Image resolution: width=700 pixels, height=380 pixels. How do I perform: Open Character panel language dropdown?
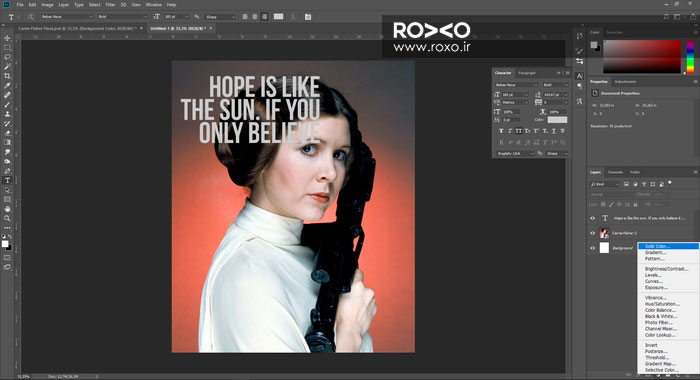(515, 153)
